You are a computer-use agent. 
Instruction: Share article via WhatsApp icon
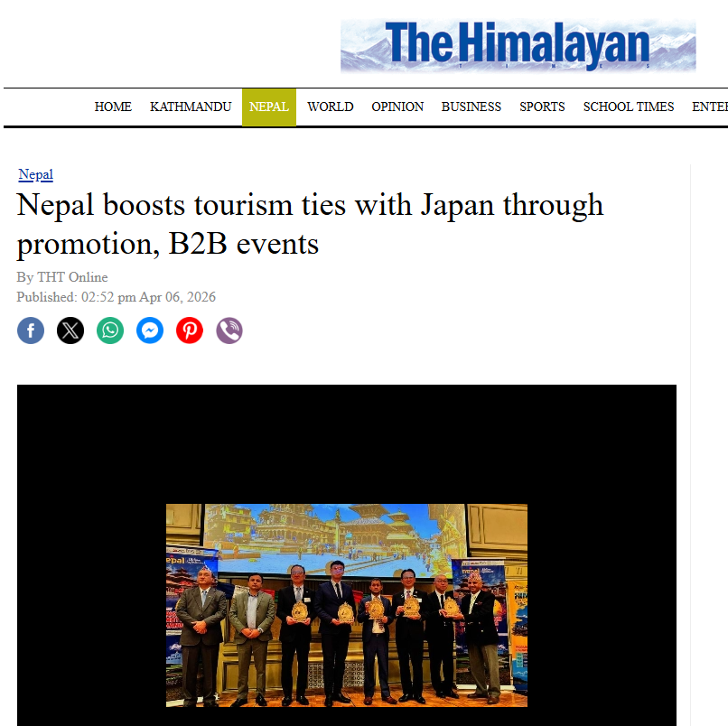point(110,330)
